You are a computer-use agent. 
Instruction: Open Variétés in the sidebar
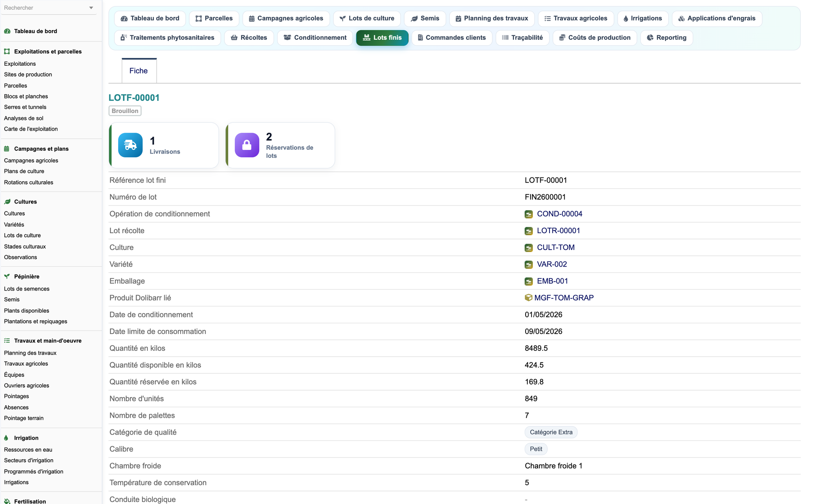tap(14, 224)
